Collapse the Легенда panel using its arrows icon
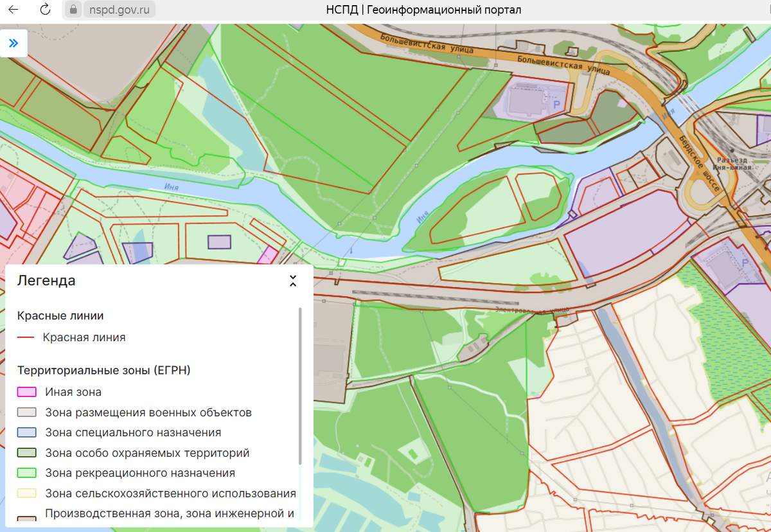The width and height of the screenshot is (771, 532). tap(293, 281)
